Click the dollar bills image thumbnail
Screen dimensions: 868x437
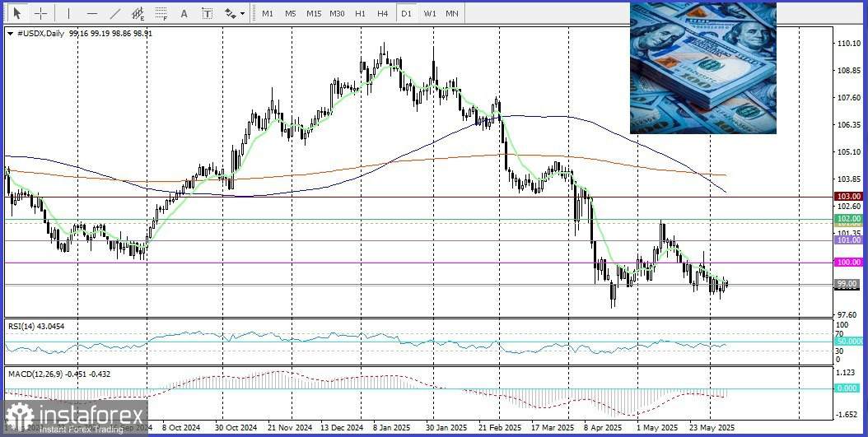[x=703, y=68]
